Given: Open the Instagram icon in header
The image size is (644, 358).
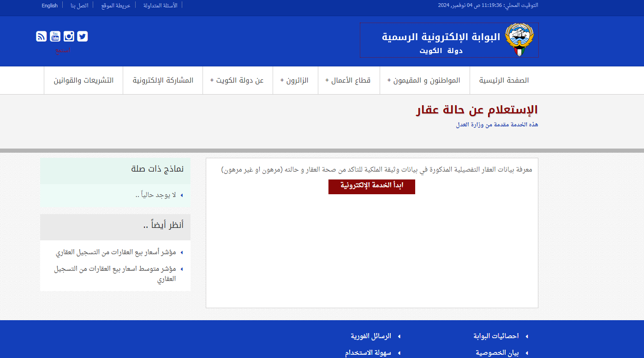Looking at the screenshot, I should coord(69,36).
